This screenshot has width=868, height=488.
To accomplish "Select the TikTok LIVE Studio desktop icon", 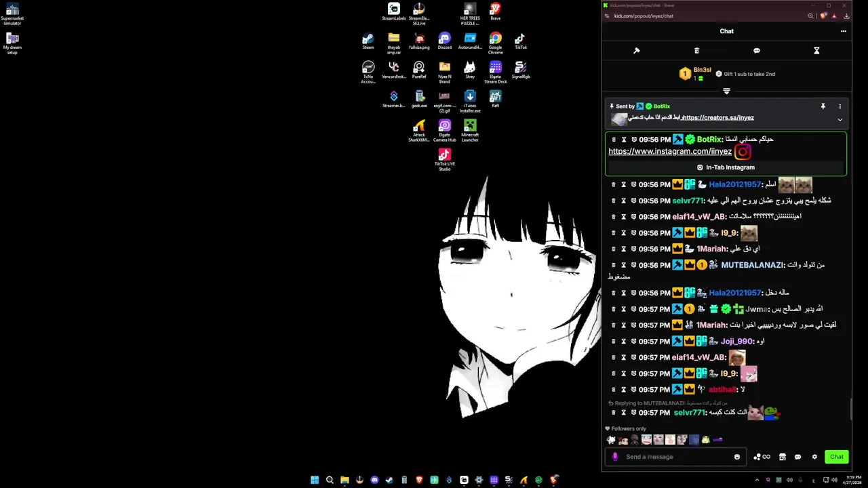I will point(444,160).
